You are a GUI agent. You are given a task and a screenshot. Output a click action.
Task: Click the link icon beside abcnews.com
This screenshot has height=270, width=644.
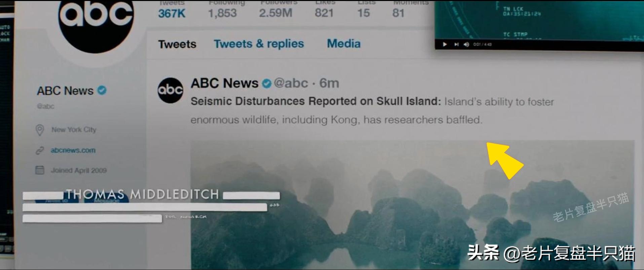(40, 150)
